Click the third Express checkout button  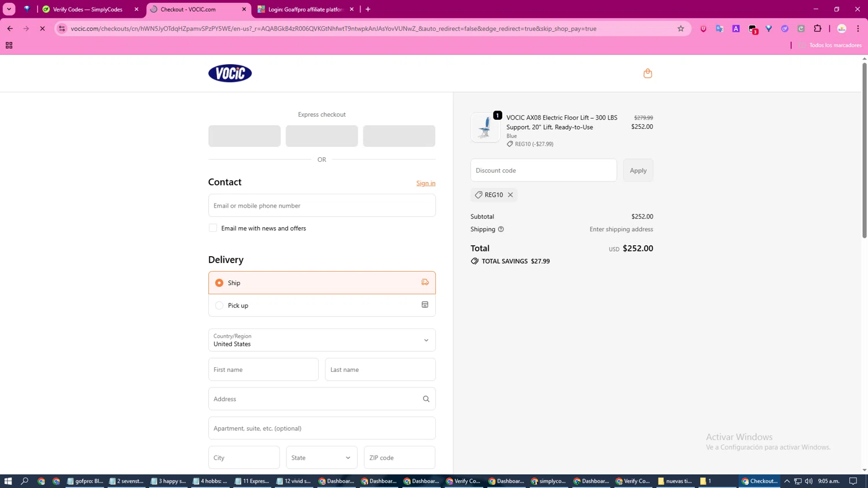pos(399,136)
